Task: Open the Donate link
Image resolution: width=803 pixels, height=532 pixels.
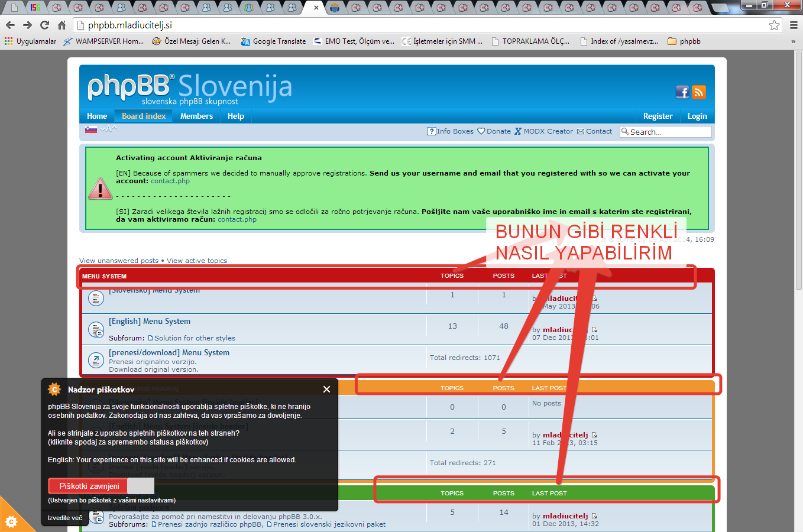Action: point(494,131)
